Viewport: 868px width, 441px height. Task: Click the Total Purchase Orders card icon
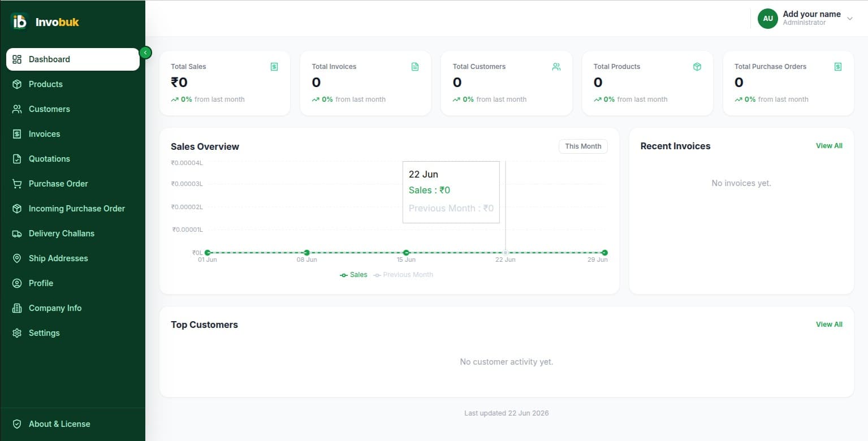(x=838, y=67)
